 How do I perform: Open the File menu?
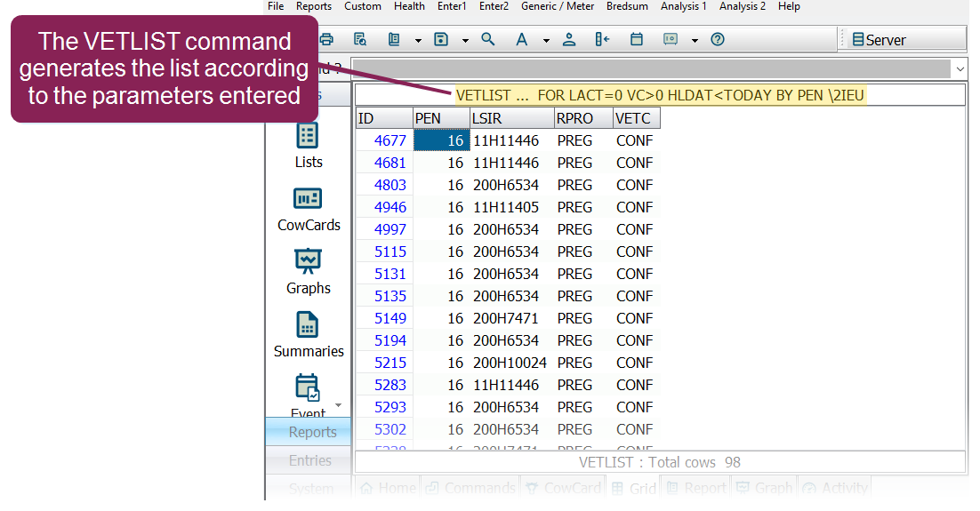[x=276, y=6]
